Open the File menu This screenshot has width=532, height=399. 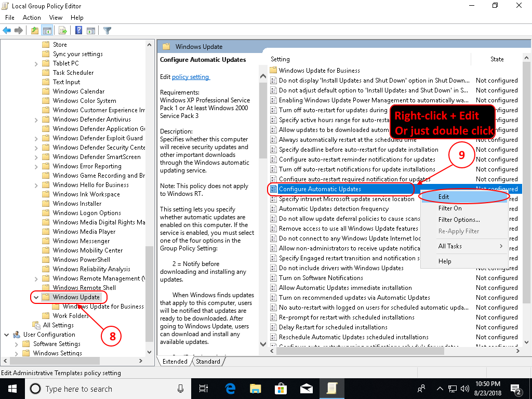[10, 18]
